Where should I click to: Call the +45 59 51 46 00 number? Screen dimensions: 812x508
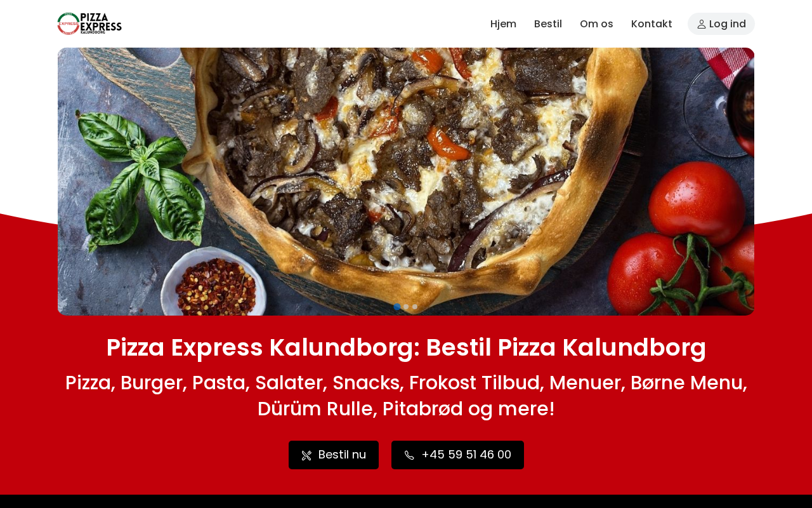point(457,455)
